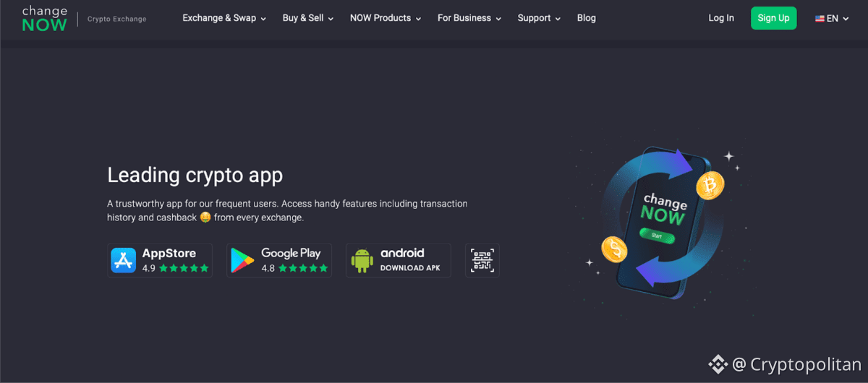Click the Start button on phone illustration
The image size is (868, 383).
(657, 235)
